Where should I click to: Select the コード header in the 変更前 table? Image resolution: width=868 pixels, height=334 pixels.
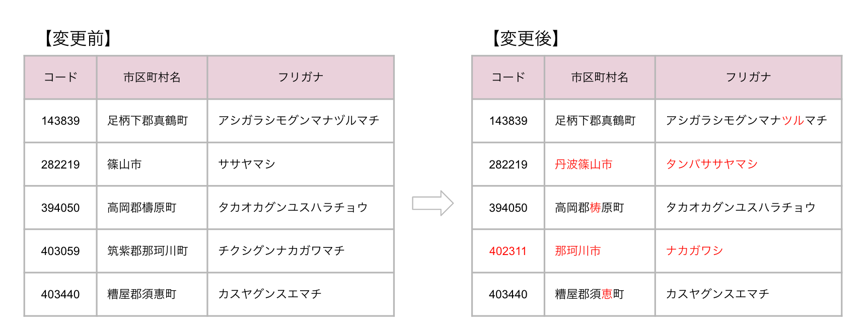tap(60, 77)
